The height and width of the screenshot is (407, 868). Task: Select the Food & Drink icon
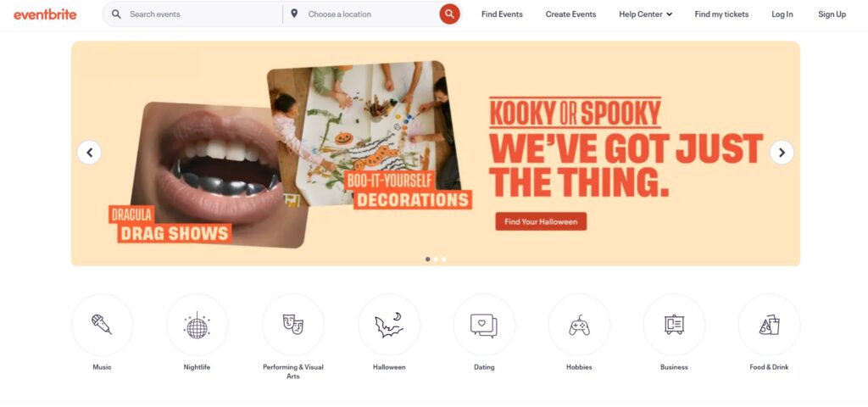click(769, 325)
